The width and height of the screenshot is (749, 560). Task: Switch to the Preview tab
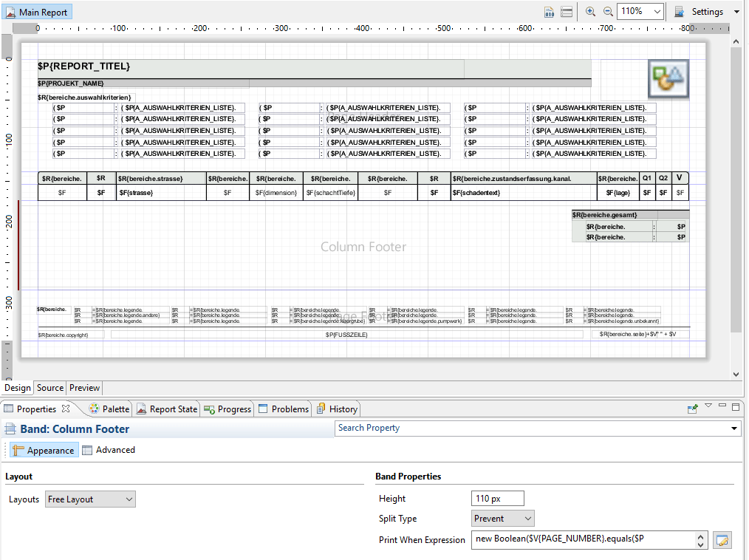(84, 387)
